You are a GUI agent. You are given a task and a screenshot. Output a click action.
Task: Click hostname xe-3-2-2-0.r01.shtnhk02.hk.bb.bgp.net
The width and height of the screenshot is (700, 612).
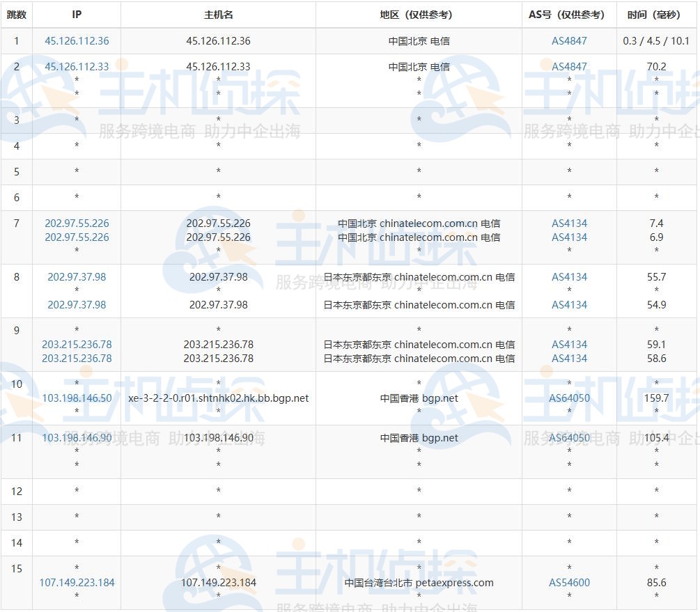[218, 398]
